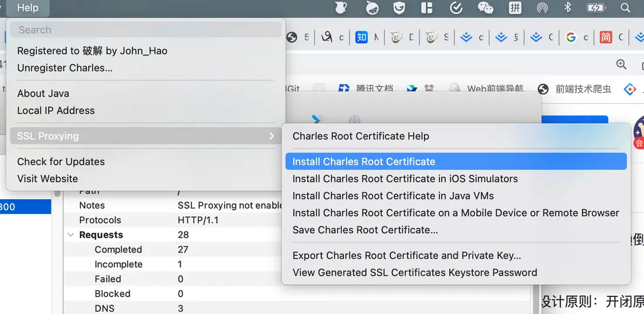This screenshot has width=644, height=314.
Task: Open Spotlight search magnifier icon
Action: [x=625, y=8]
